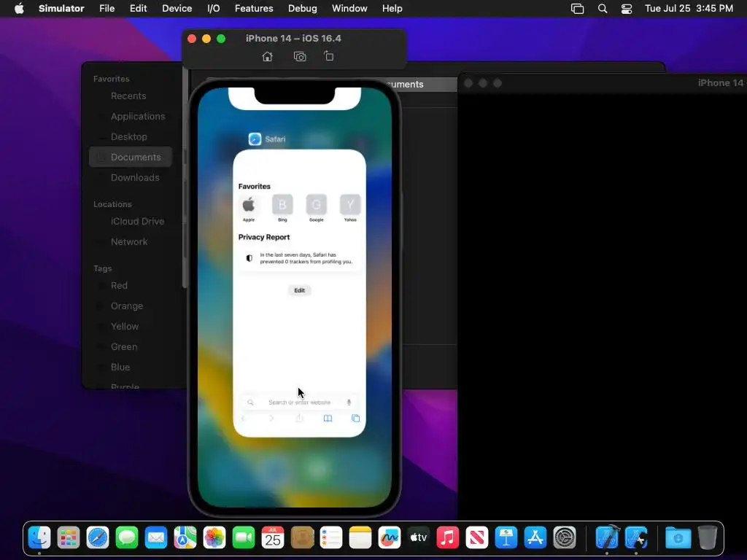This screenshot has width=747, height=560.
Task: Open the Debug menu
Action: coord(303,9)
